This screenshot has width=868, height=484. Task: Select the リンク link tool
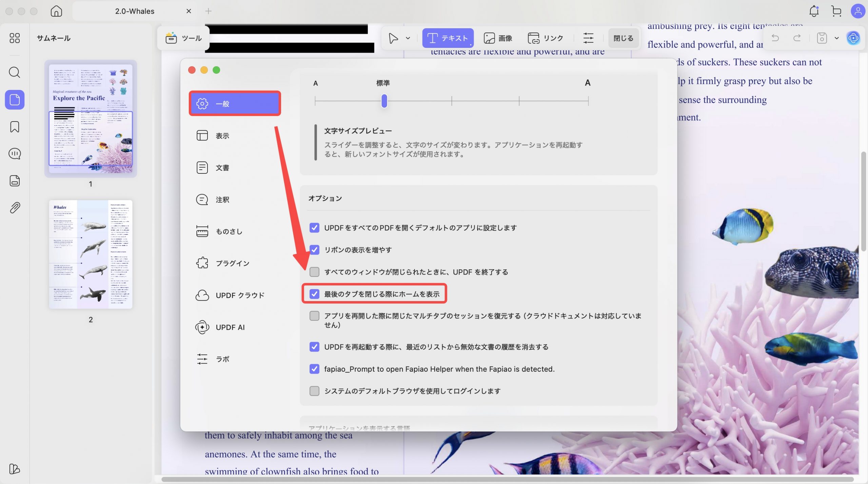[545, 38]
